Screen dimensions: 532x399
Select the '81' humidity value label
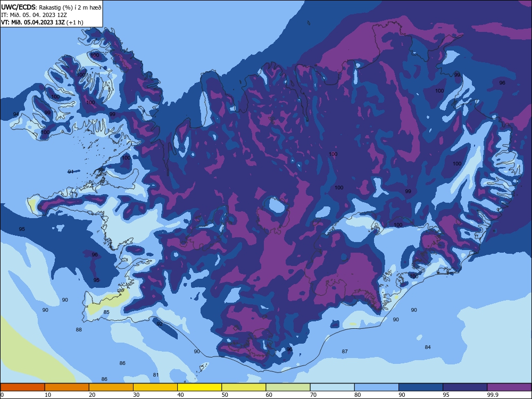click(156, 375)
